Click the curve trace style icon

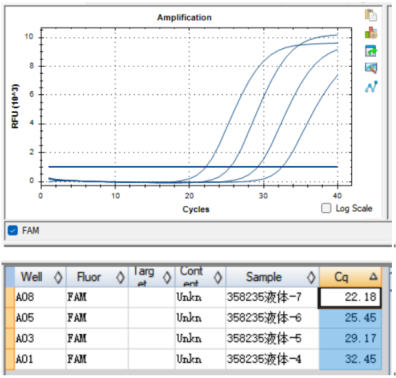click(371, 87)
